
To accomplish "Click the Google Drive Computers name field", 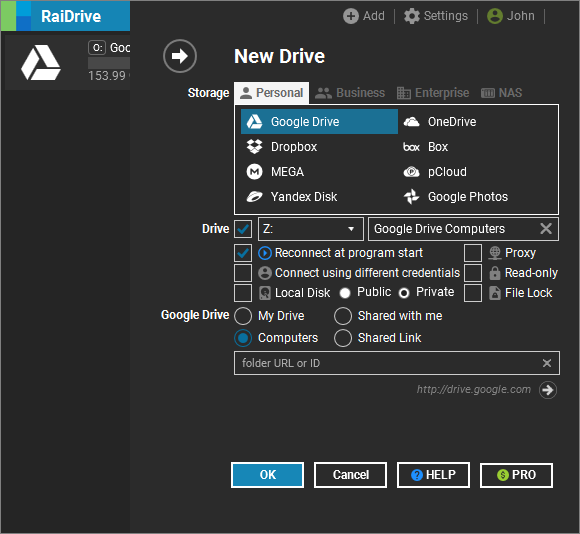I will coord(463,229).
